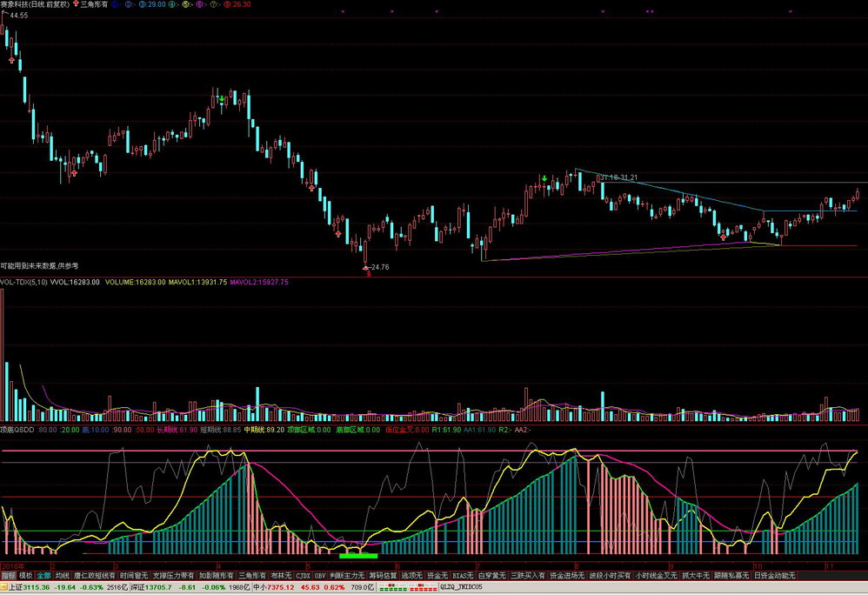Click the 24.76 low price marker
The width and height of the screenshot is (868, 595).
coord(377,267)
